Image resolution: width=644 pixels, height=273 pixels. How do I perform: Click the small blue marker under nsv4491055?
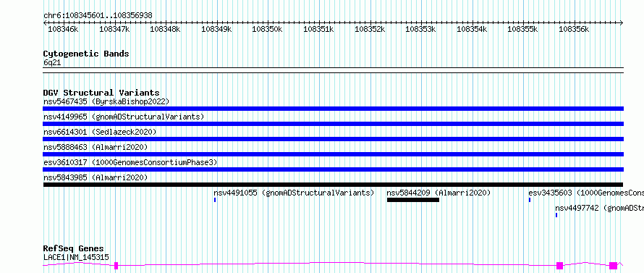tap(215, 200)
